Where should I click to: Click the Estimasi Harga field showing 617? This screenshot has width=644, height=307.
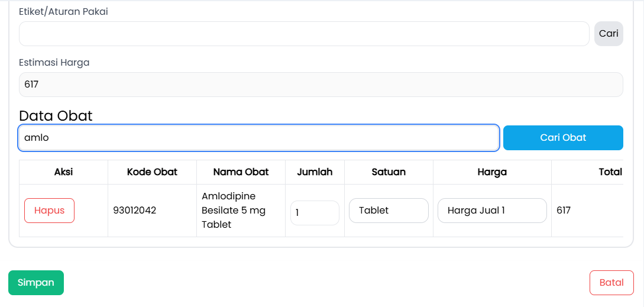[x=321, y=85]
